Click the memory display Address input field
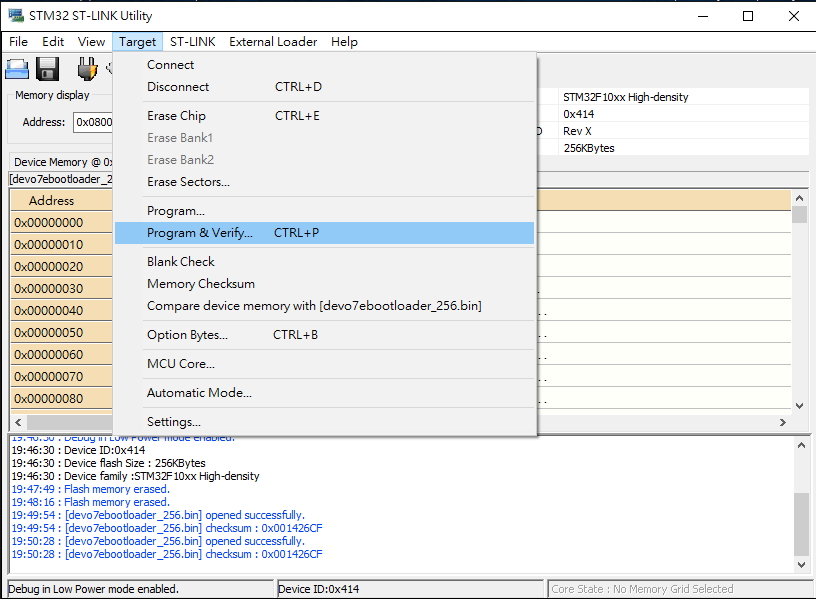 [x=93, y=122]
